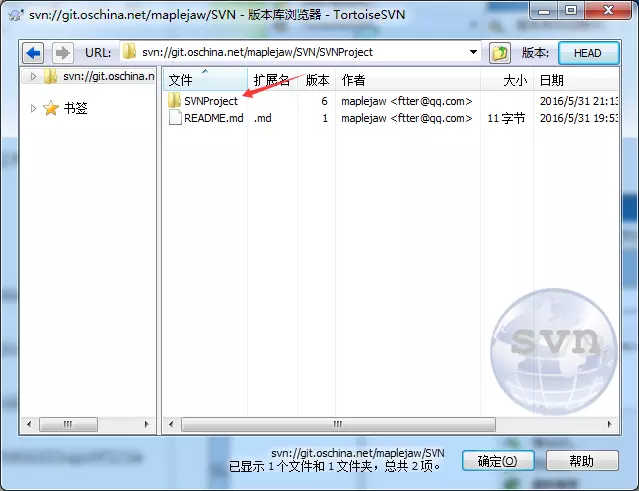The height and width of the screenshot is (491, 639).
Task: Click author cell in SVNProject row
Action: [x=407, y=101]
